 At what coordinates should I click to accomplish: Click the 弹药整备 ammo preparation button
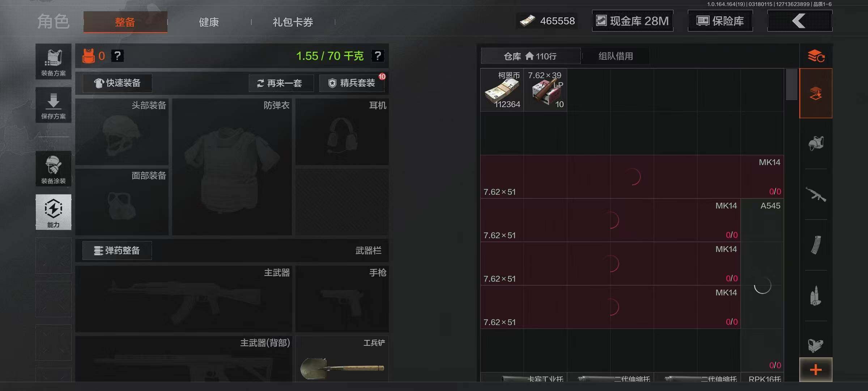point(117,251)
